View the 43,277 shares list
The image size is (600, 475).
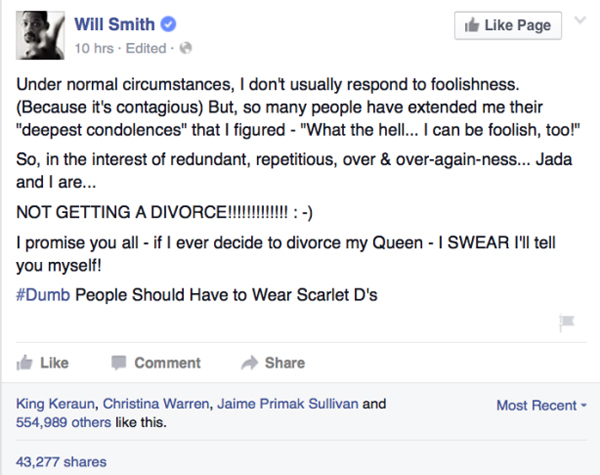tap(61, 462)
